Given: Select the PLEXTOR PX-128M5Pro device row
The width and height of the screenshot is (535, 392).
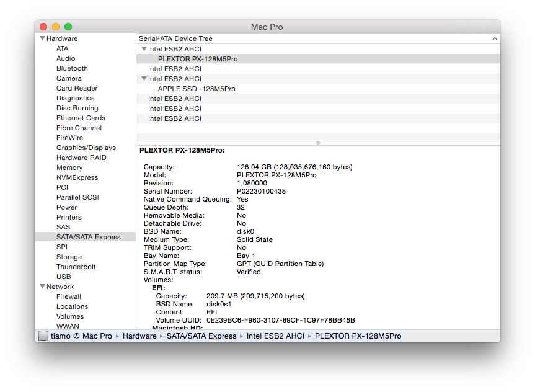Looking at the screenshot, I should [x=318, y=59].
